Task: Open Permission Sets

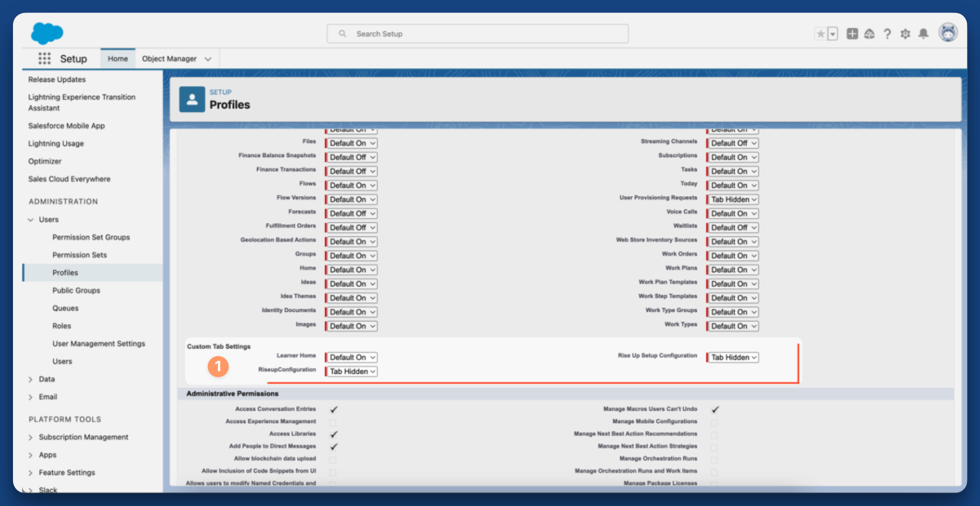Action: coord(79,255)
